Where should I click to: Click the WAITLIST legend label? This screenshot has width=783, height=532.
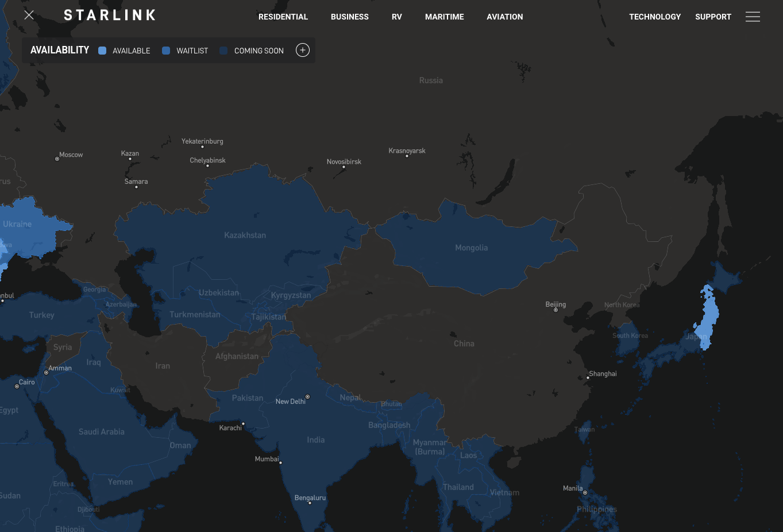coord(192,51)
